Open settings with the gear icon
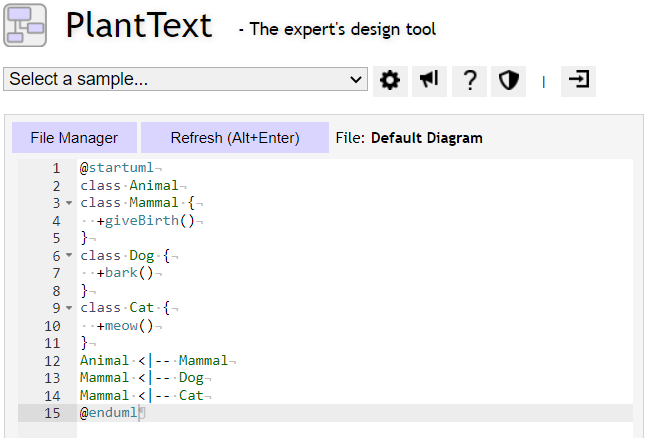The width and height of the screenshot is (647, 438). 390,80
